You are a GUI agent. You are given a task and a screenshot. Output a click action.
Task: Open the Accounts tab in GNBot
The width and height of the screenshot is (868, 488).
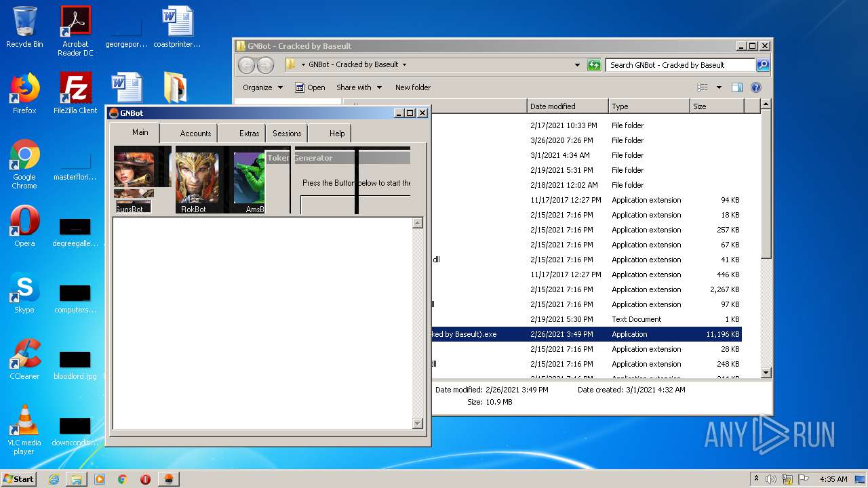(x=195, y=134)
